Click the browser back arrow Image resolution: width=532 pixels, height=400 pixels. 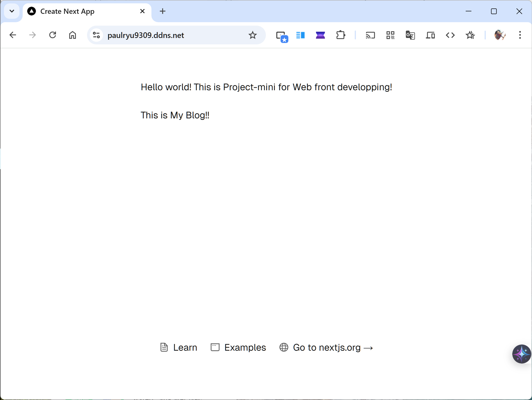pos(13,35)
